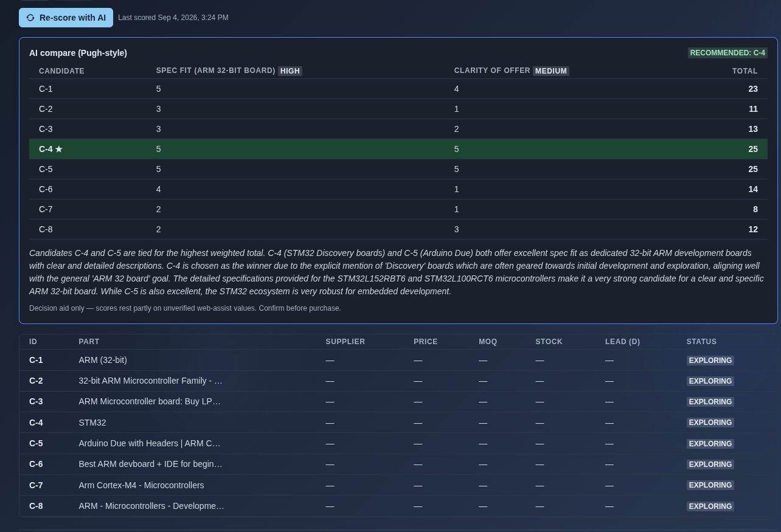This screenshot has width=781, height=532.
Task: Click the MOQ column header
Action: click(488, 342)
